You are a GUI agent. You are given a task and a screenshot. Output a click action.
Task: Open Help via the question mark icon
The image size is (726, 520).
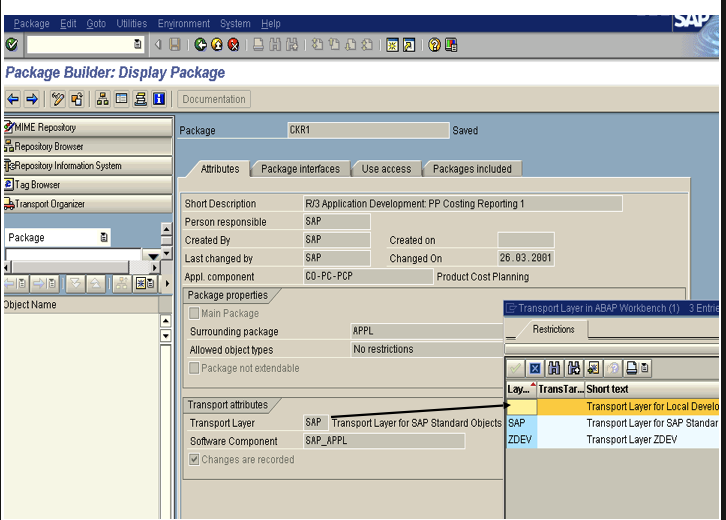pos(434,45)
